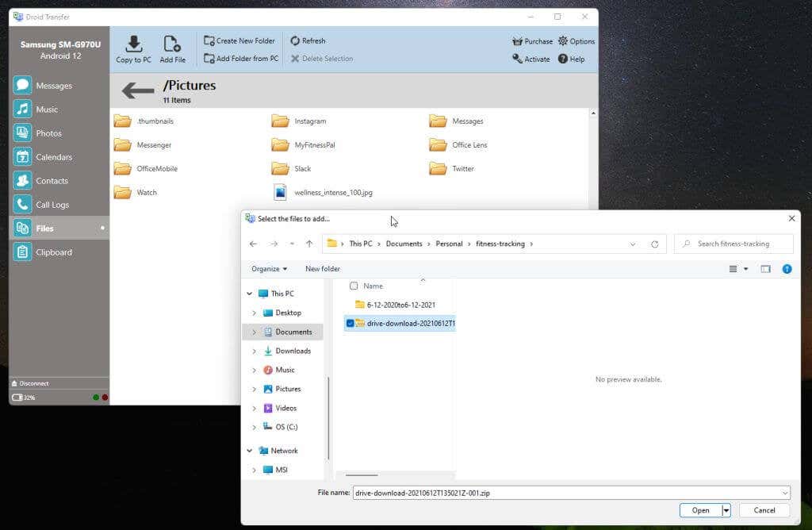Select Pictures in the navigation tree
Image resolution: width=812 pixels, height=530 pixels.
point(288,389)
